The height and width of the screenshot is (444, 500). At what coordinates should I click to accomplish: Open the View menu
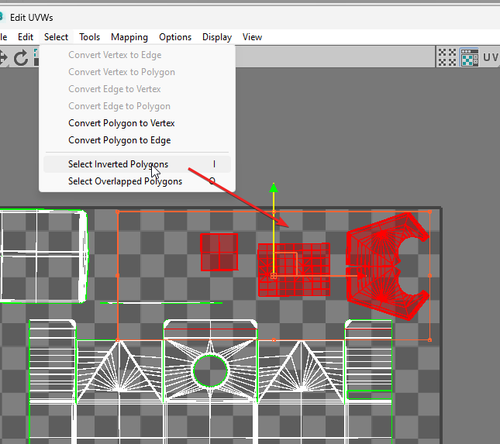[252, 37]
